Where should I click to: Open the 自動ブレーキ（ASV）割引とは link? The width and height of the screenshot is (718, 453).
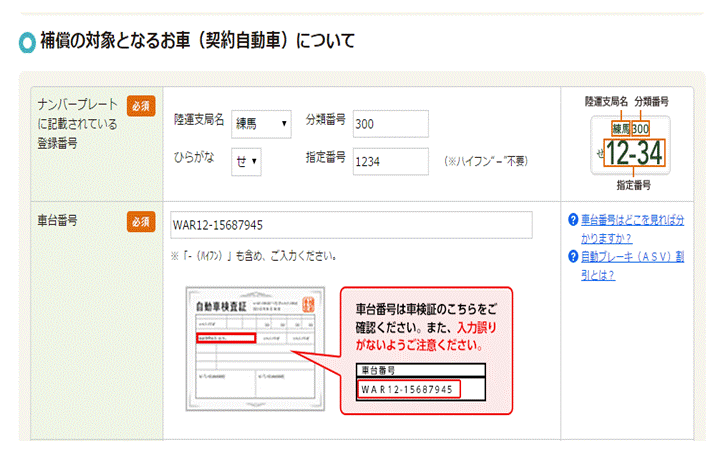tap(626, 264)
